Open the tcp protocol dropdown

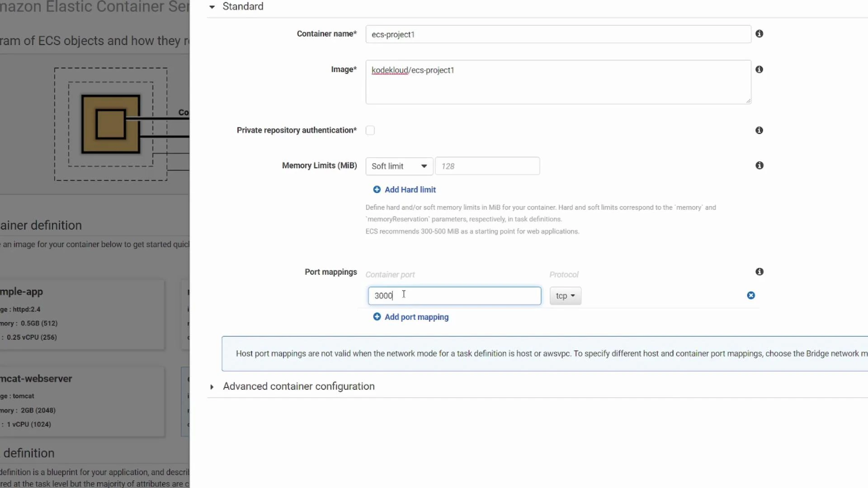coord(565,296)
